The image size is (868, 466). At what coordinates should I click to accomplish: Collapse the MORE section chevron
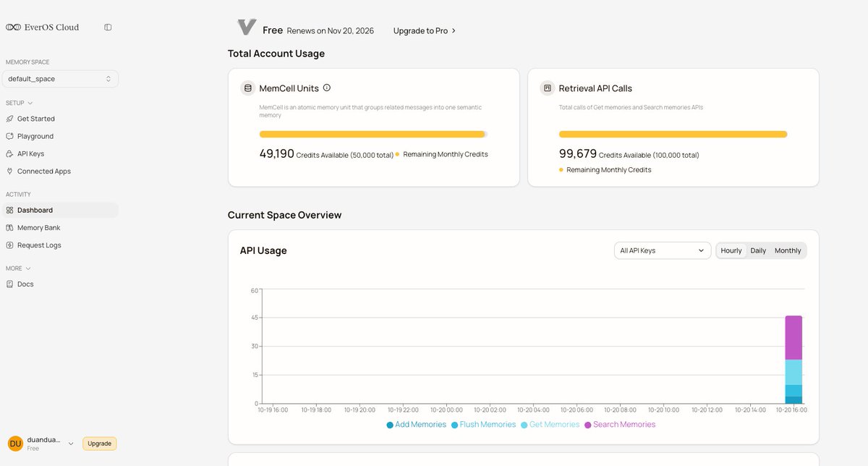(x=28, y=268)
